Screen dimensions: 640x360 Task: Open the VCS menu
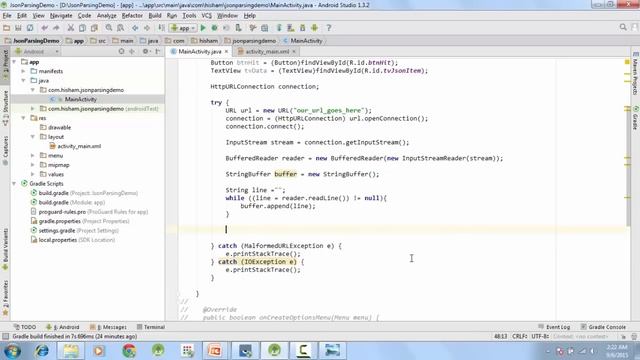click(207, 16)
